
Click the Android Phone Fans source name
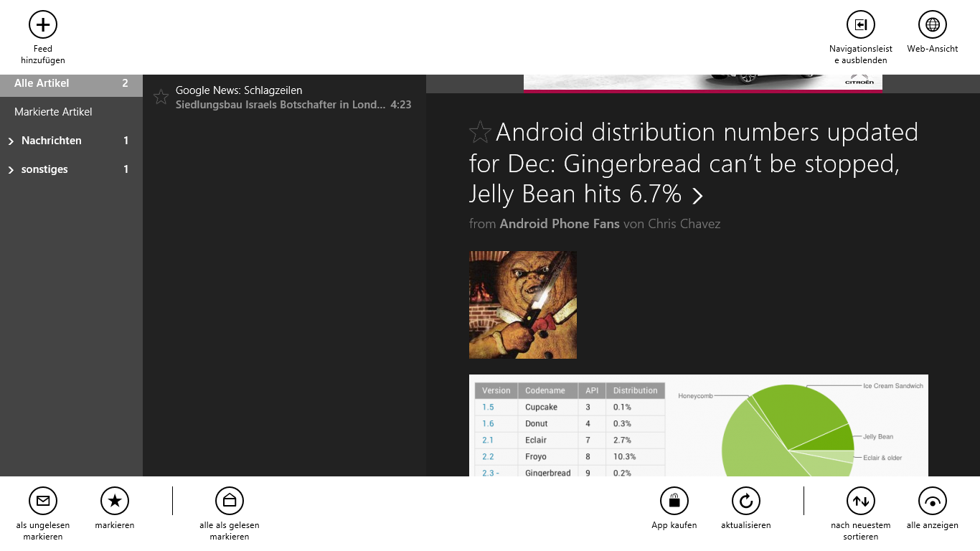point(560,224)
